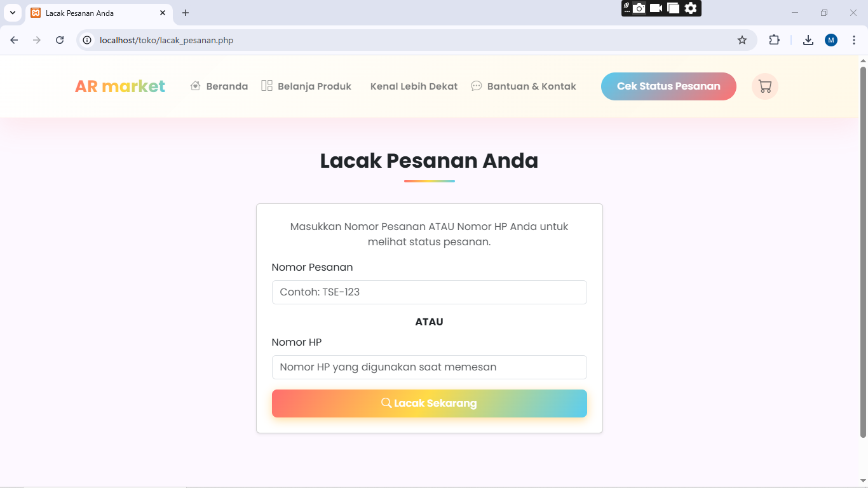
Task: Click the camera icon in capture overlay
Action: coord(639,8)
